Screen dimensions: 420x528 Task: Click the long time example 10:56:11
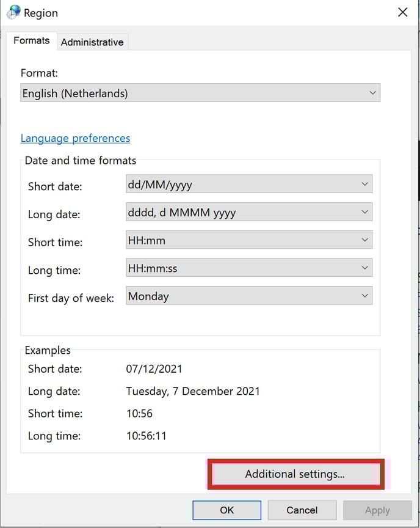click(x=147, y=436)
